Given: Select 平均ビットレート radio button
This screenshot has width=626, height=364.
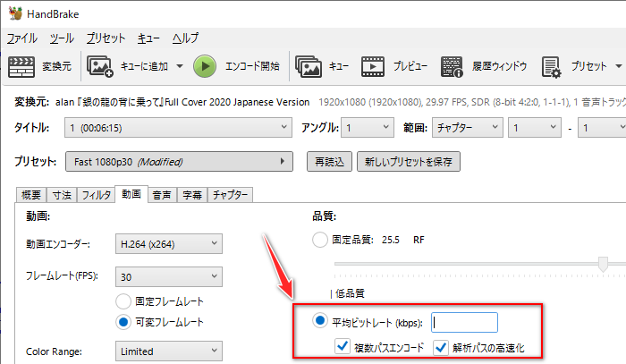Looking at the screenshot, I should (x=320, y=320).
